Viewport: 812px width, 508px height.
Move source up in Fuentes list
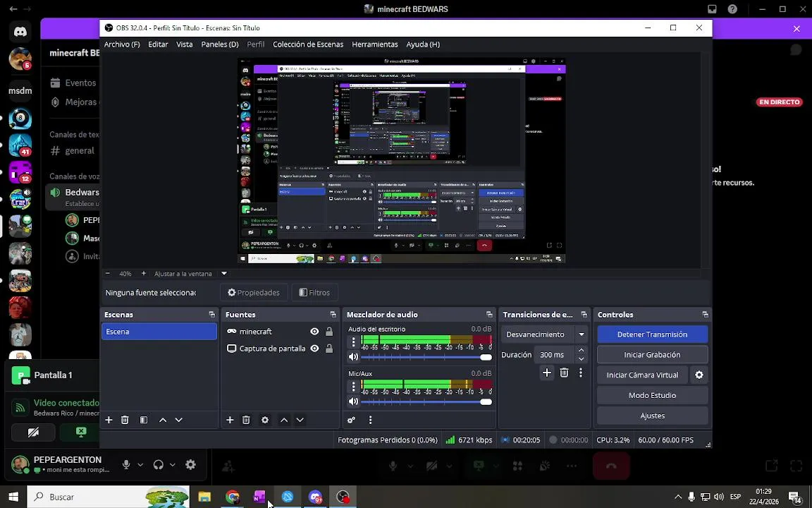[x=284, y=420]
